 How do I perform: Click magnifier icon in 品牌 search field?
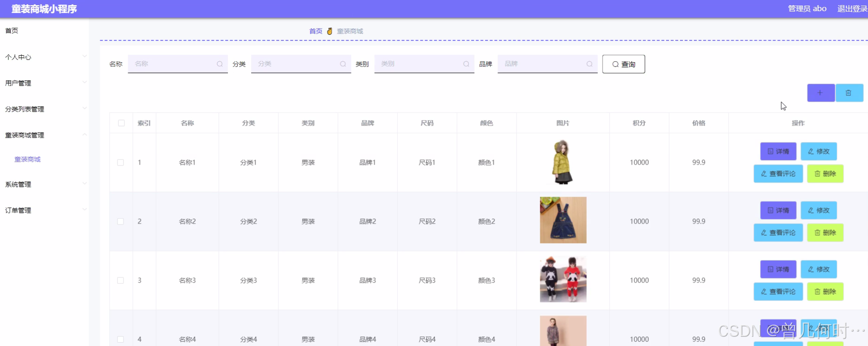tap(589, 64)
